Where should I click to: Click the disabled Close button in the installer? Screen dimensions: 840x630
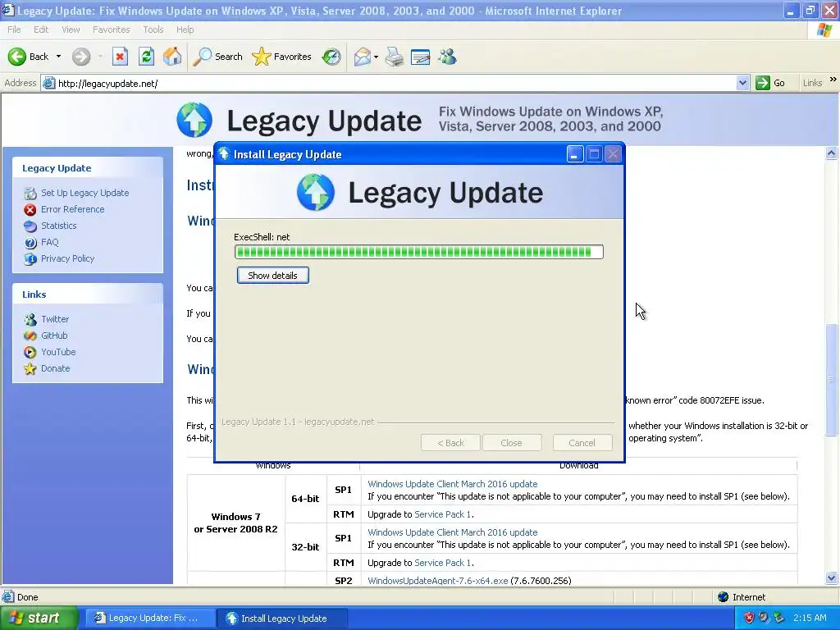pos(511,443)
